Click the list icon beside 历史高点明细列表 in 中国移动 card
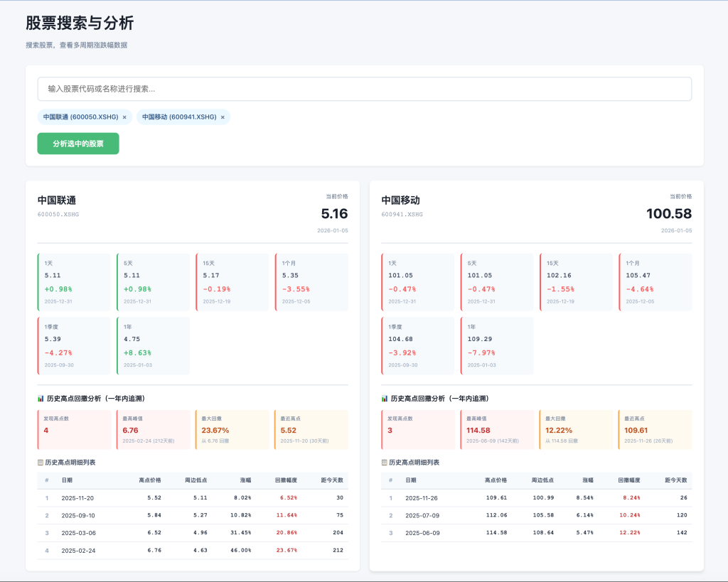This screenshot has width=728, height=582. (x=385, y=463)
